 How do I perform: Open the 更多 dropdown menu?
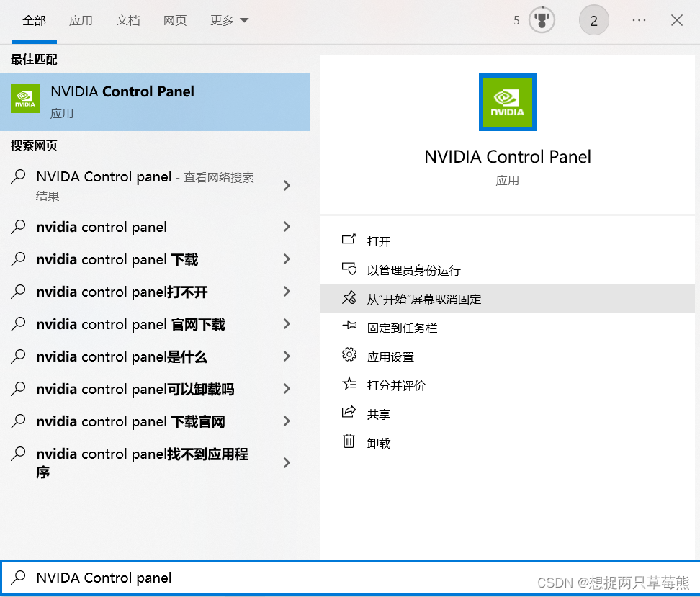(x=229, y=21)
